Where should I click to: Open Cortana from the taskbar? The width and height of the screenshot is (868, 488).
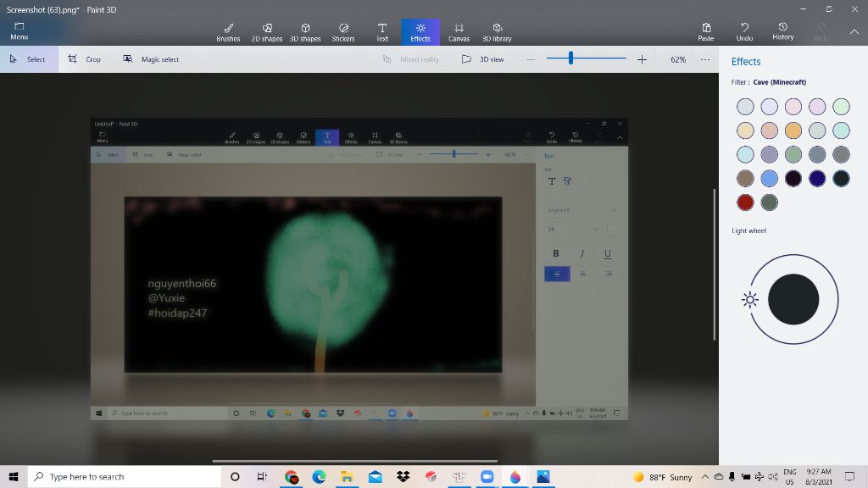[x=235, y=476]
